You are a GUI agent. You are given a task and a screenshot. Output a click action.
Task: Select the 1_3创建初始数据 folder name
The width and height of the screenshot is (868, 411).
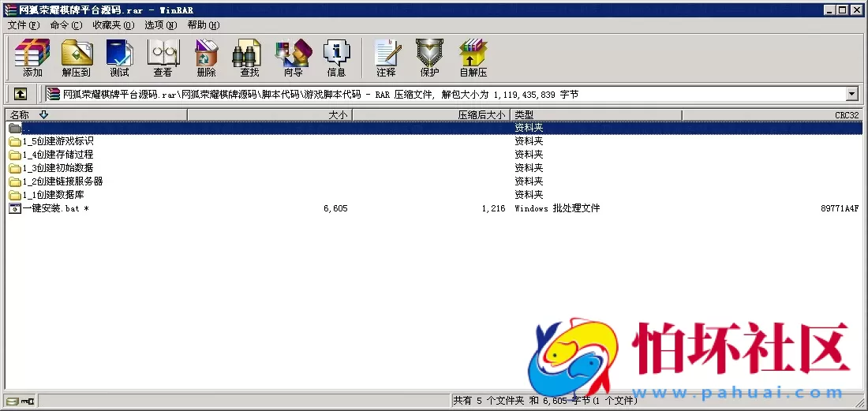[58, 168]
